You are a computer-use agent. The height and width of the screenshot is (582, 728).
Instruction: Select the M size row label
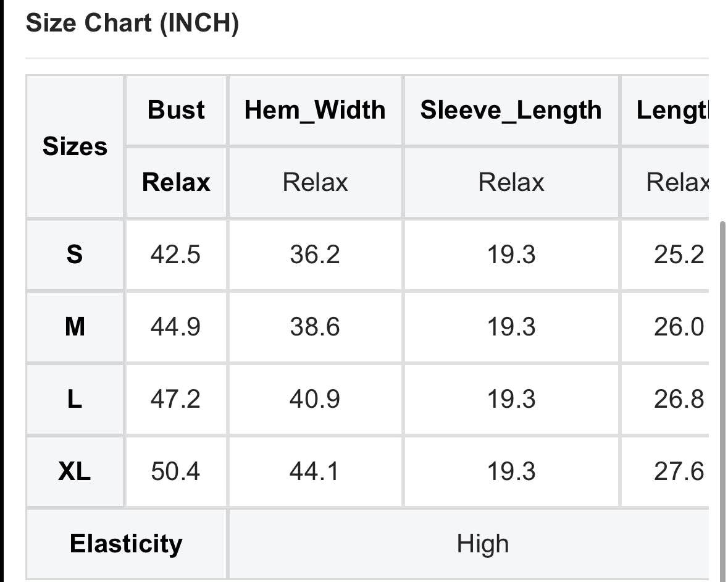(75, 327)
